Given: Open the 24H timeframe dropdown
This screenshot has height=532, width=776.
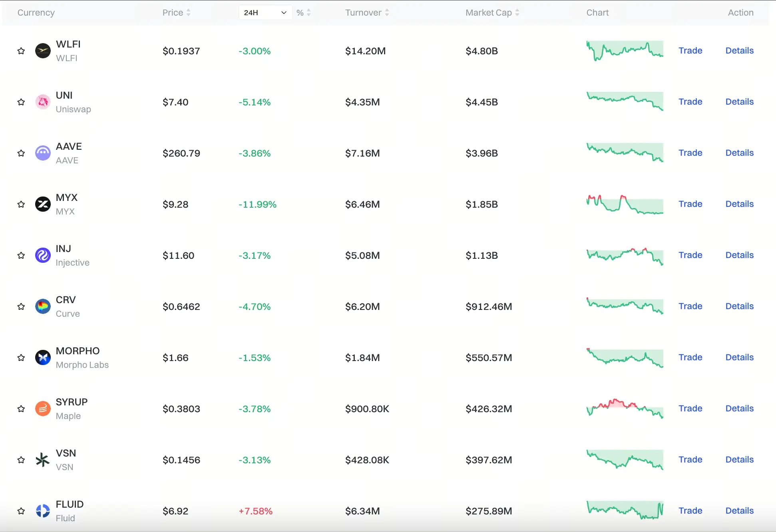Looking at the screenshot, I should tap(265, 12).
